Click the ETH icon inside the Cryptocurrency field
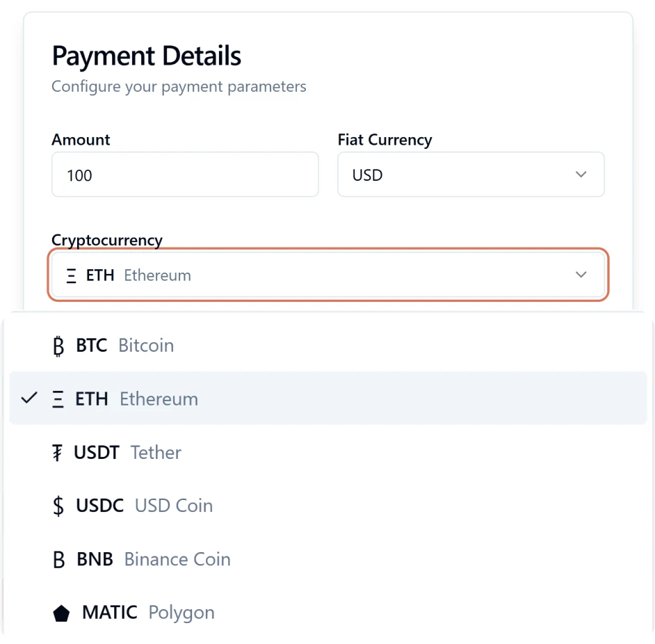This screenshot has width=655, height=644. [x=70, y=275]
